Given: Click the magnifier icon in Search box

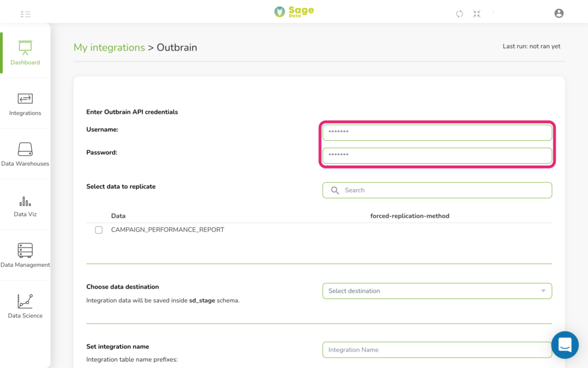Looking at the screenshot, I should pyautogui.click(x=335, y=190).
